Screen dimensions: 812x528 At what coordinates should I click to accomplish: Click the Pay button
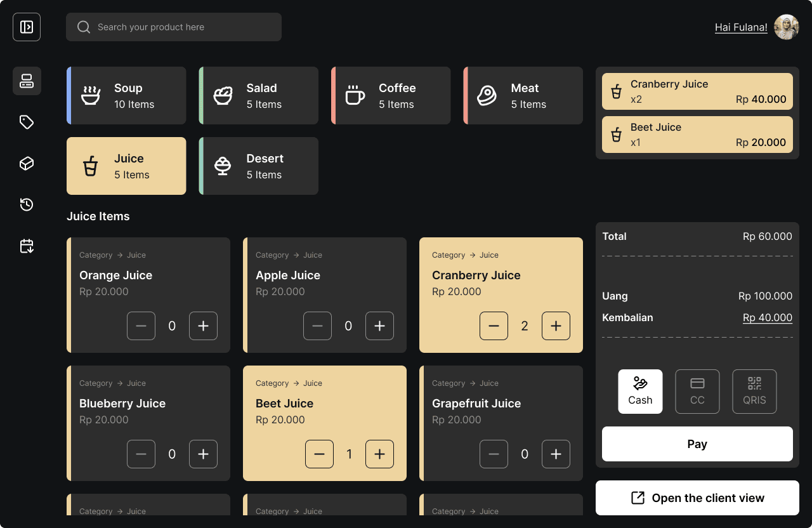tap(697, 444)
